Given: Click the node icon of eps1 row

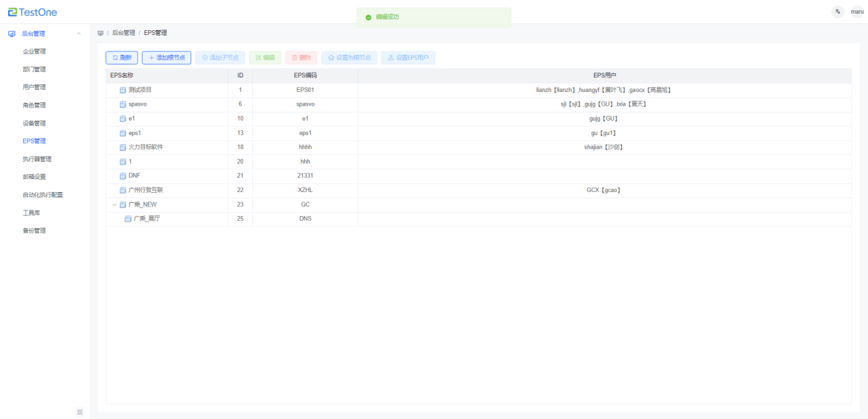Looking at the screenshot, I should point(123,133).
